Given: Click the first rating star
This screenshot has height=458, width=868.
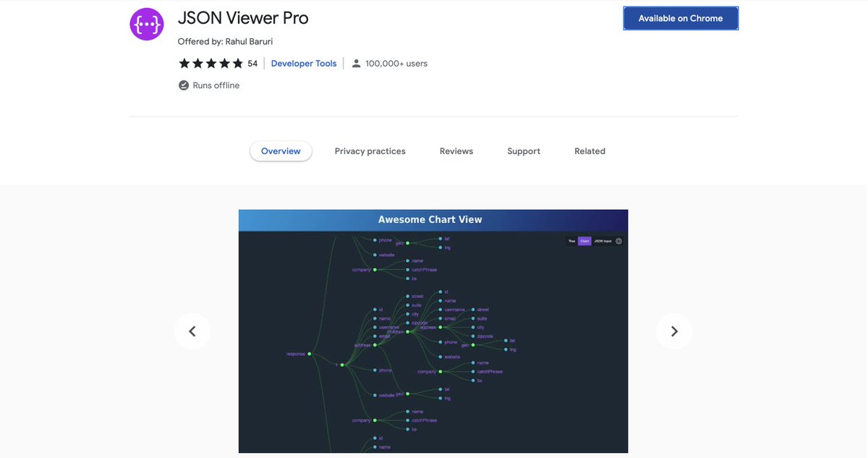Looking at the screenshot, I should tap(184, 63).
